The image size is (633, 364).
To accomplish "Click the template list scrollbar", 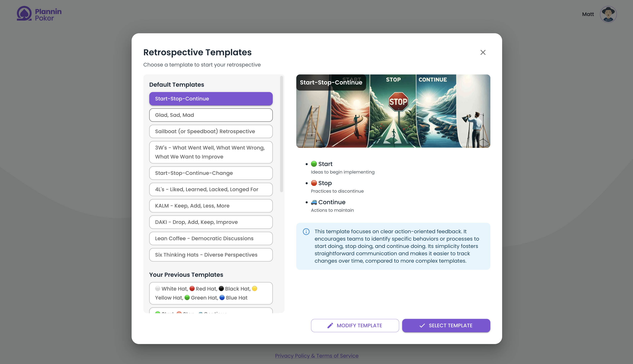I will click(x=281, y=134).
